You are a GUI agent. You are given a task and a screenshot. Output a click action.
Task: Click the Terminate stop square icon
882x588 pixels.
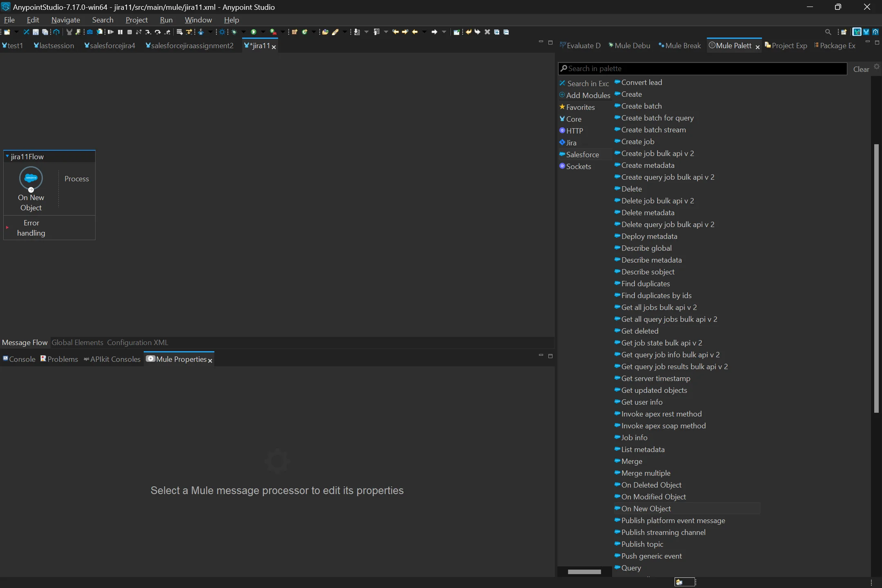tap(129, 32)
